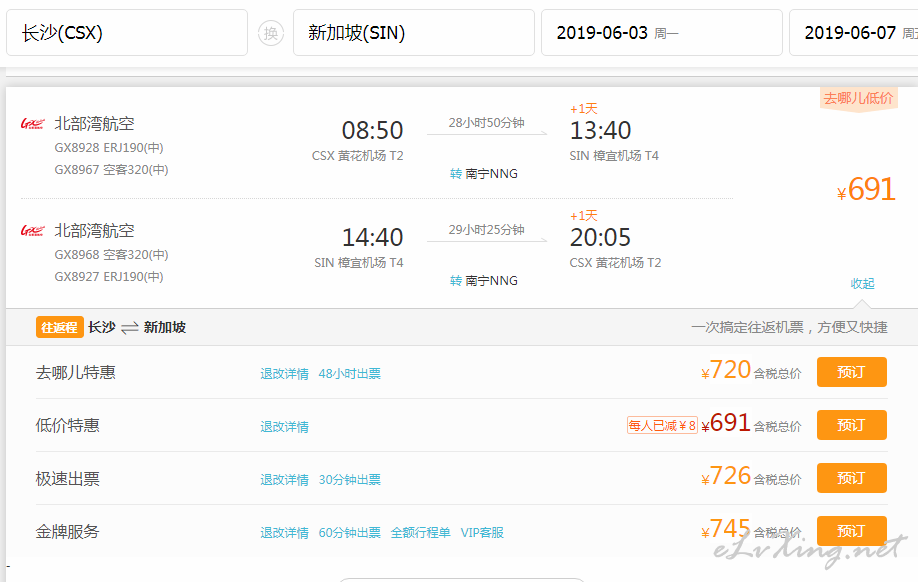Click the 极速出票 fare name
Screen dimensions: 918x582
click(67, 479)
